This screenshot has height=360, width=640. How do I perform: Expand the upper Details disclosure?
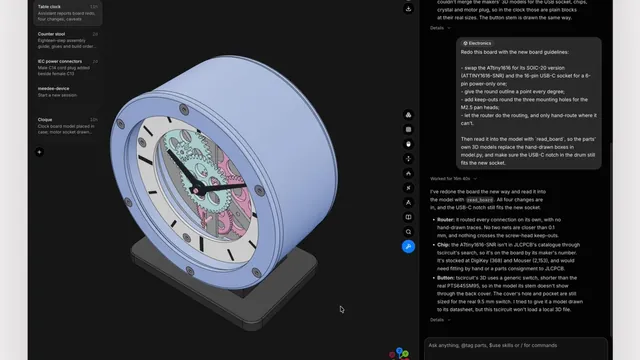click(x=440, y=28)
